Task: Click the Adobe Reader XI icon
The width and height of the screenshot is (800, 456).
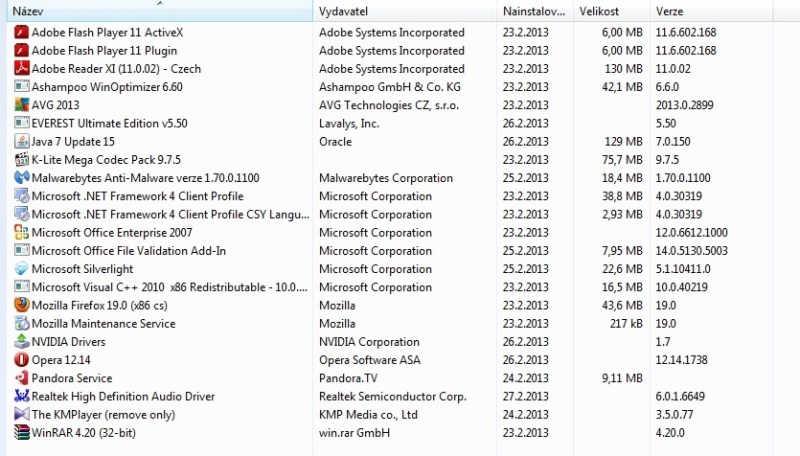Action: [x=22, y=68]
